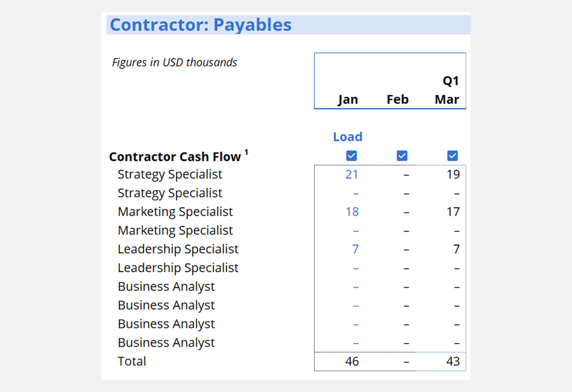
Task: Select the Mar Strategy Specialist value 19
Action: pyautogui.click(x=453, y=174)
